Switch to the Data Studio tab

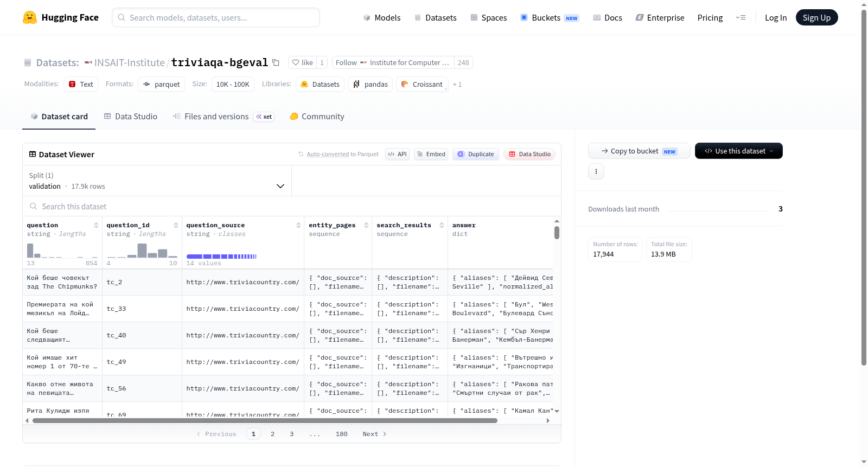[131, 117]
